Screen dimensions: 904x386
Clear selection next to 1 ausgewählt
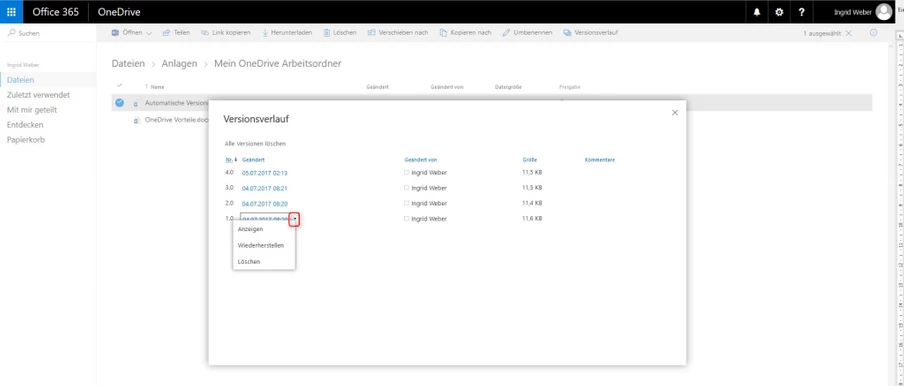(x=848, y=33)
